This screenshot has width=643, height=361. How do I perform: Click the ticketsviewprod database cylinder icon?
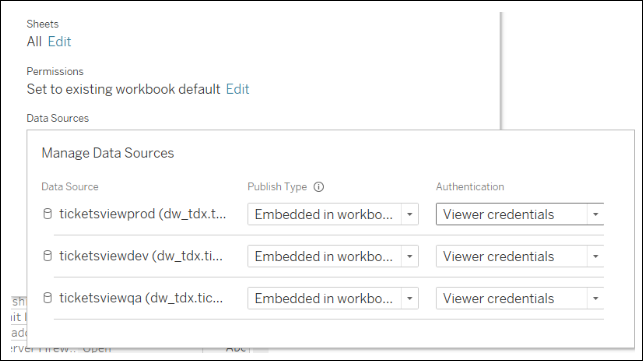click(x=48, y=214)
